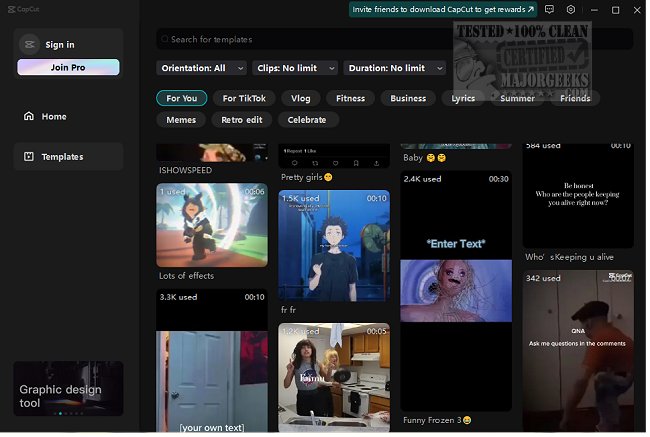Select the Vlog category
Image resolution: width=650 pixels, height=437 pixels.
(x=302, y=99)
